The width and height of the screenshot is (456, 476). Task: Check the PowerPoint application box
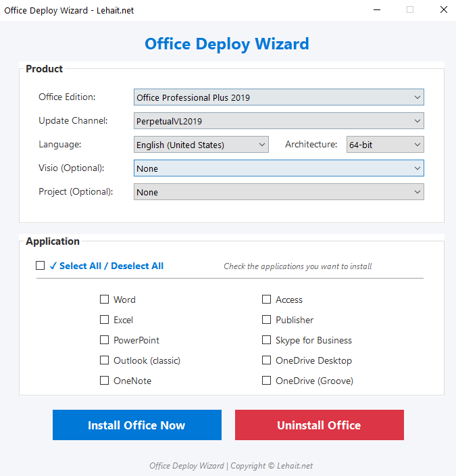(104, 340)
